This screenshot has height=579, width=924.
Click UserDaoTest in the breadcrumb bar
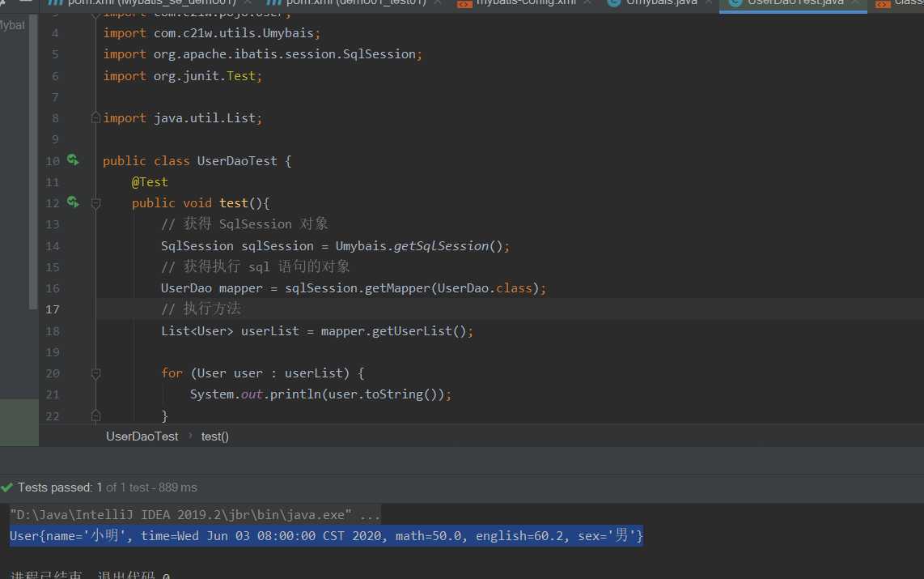tap(142, 436)
